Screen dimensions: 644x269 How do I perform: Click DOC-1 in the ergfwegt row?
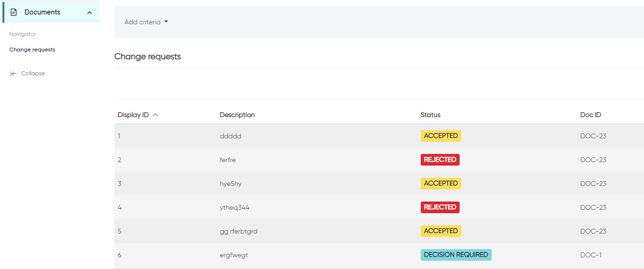click(591, 255)
